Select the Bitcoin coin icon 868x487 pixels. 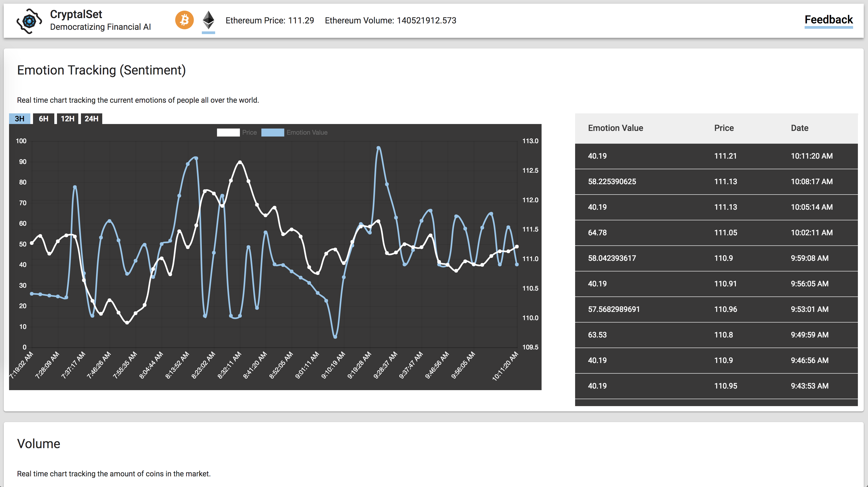(x=184, y=20)
